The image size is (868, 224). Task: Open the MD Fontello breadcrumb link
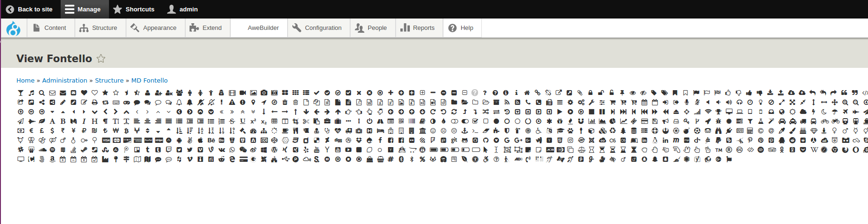(x=149, y=80)
